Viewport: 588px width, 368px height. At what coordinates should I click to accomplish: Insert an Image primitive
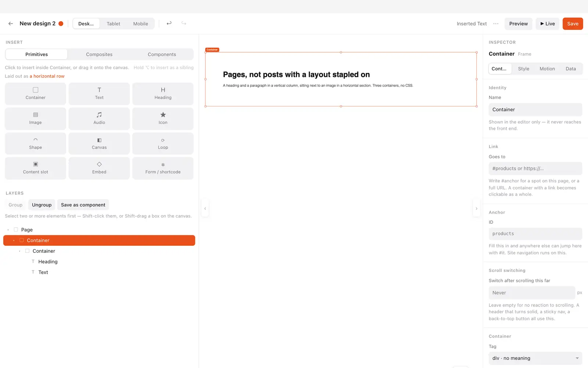(x=36, y=118)
